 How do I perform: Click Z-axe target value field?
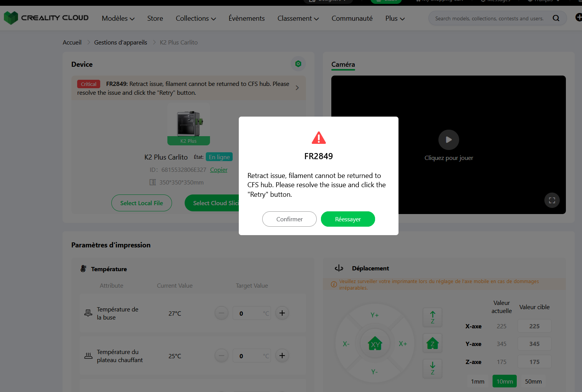pyautogui.click(x=534, y=362)
